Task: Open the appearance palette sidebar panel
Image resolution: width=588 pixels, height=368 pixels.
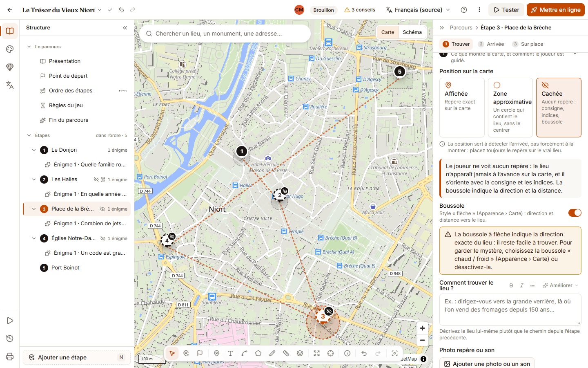Action: coord(10,49)
